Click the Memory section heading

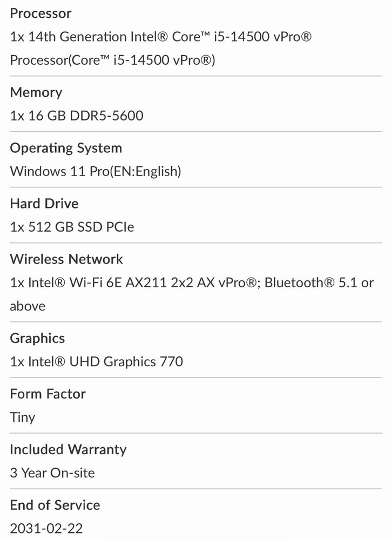tap(36, 92)
